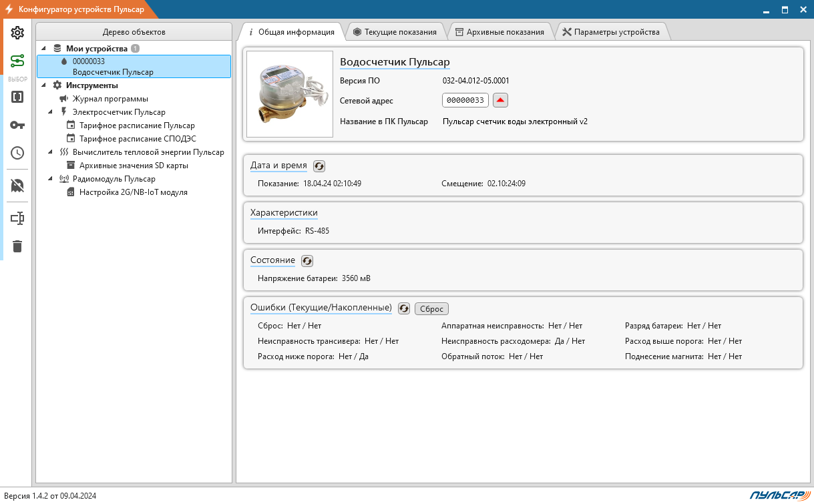Collapse the Инструменты tree node
The height and width of the screenshot is (504, 814).
(44, 85)
